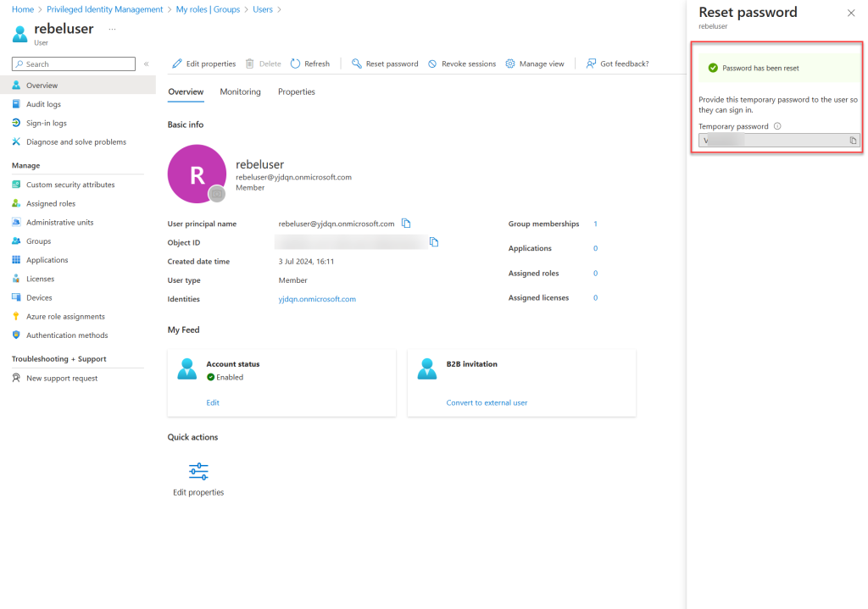Copy the temporary password to clipboard
This screenshot has width=868, height=609.
pos(853,141)
